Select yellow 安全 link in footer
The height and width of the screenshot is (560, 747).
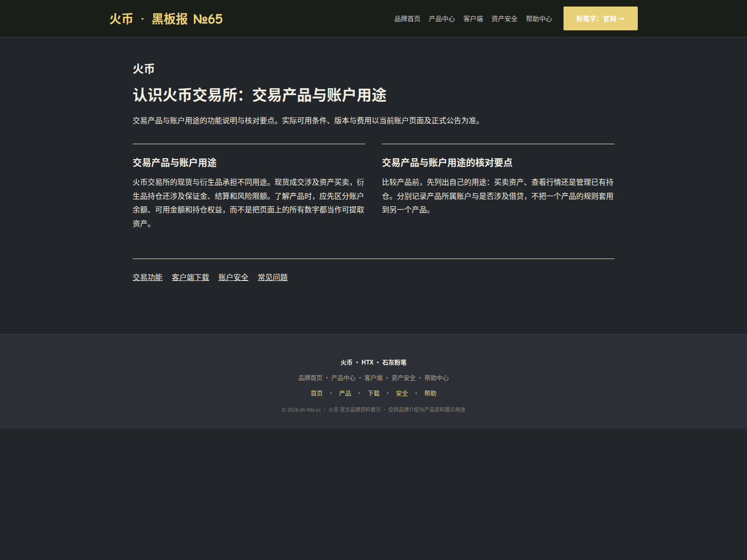pyautogui.click(x=402, y=393)
